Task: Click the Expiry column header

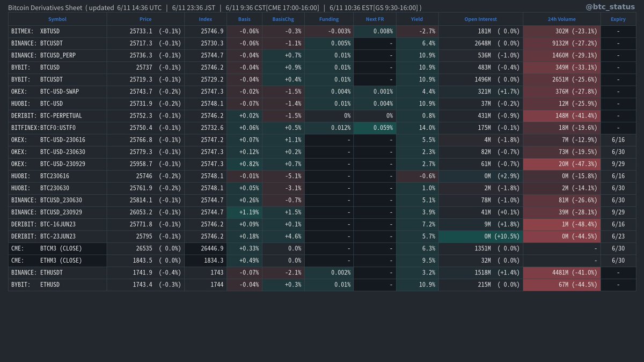Action: point(618,19)
